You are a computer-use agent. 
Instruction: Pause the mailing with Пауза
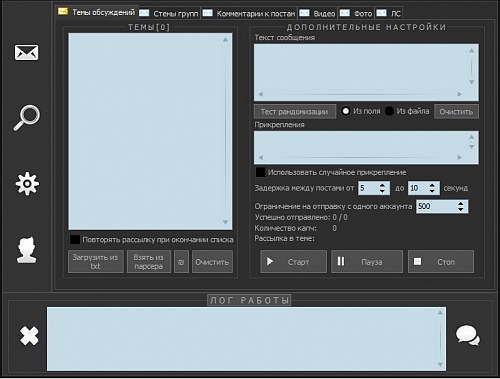point(367,262)
